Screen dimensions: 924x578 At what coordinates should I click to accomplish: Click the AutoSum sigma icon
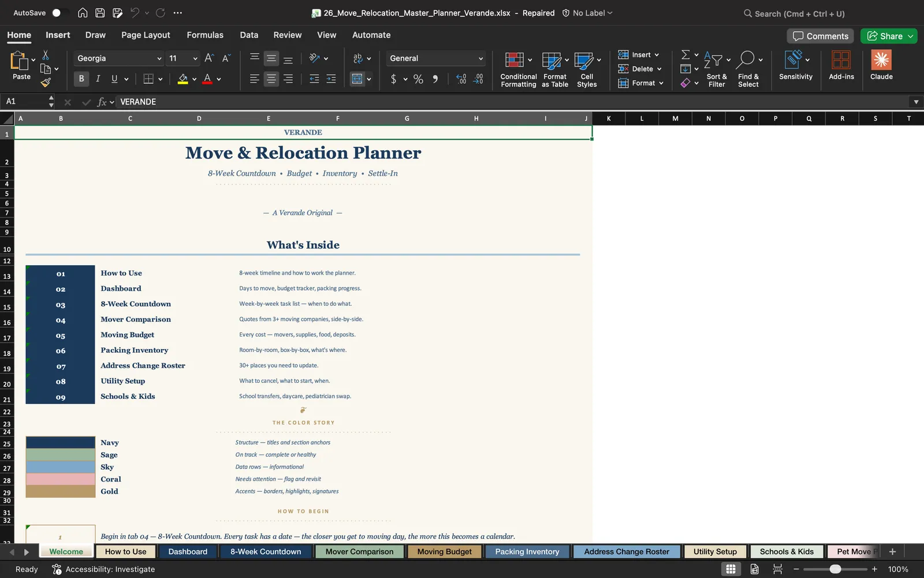click(x=685, y=54)
